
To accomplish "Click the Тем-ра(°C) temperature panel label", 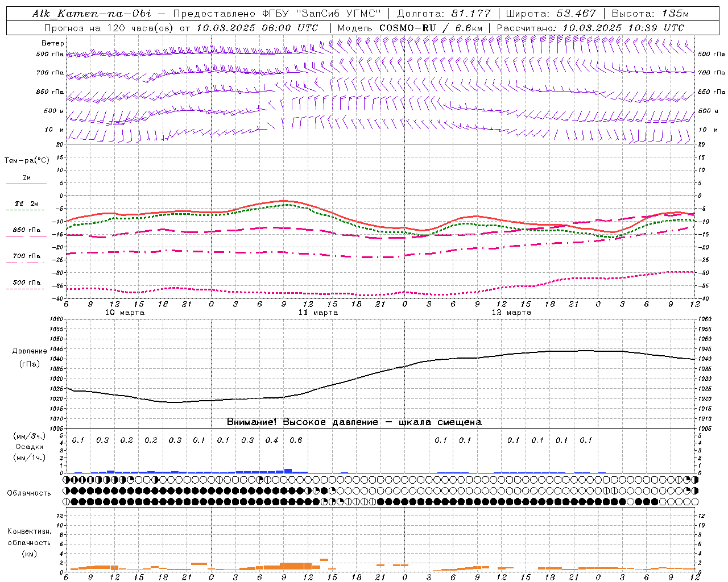I will [27, 161].
